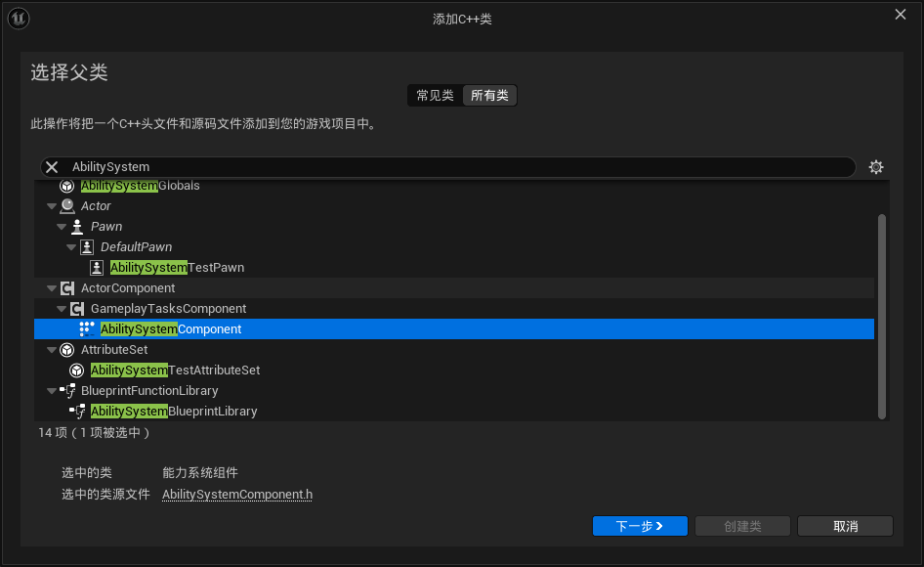Collapse the Actor tree node
Screen dimensions: 924x567
(x=51, y=206)
